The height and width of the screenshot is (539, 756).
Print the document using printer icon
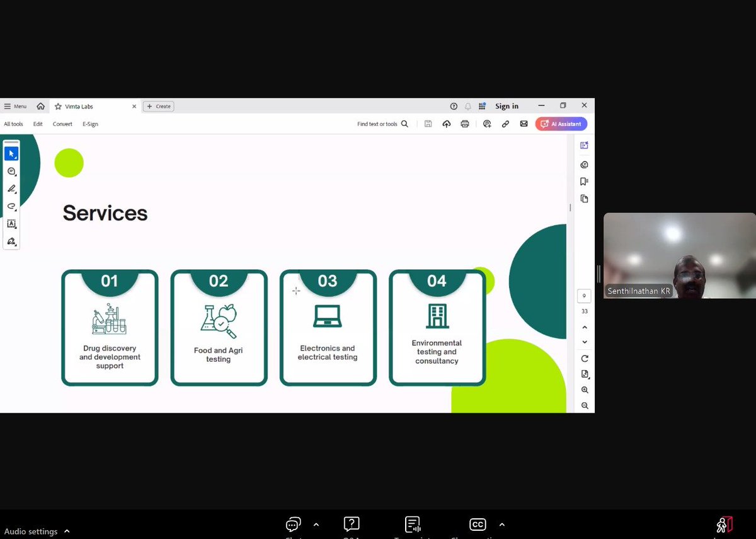click(x=465, y=124)
